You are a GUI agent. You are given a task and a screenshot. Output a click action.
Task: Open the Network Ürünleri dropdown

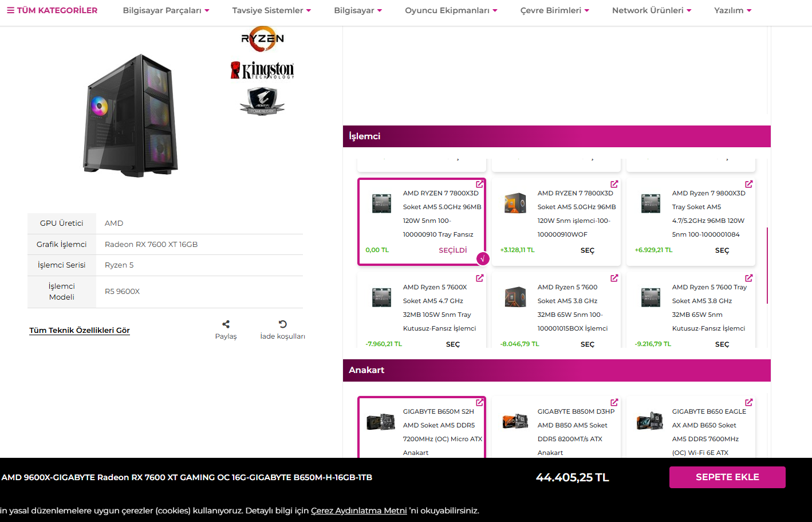coord(652,10)
